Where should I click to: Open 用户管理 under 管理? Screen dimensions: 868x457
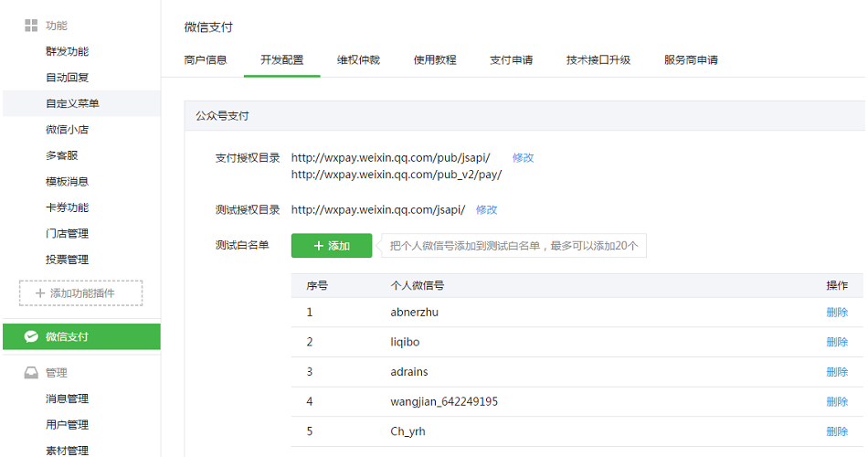point(67,425)
